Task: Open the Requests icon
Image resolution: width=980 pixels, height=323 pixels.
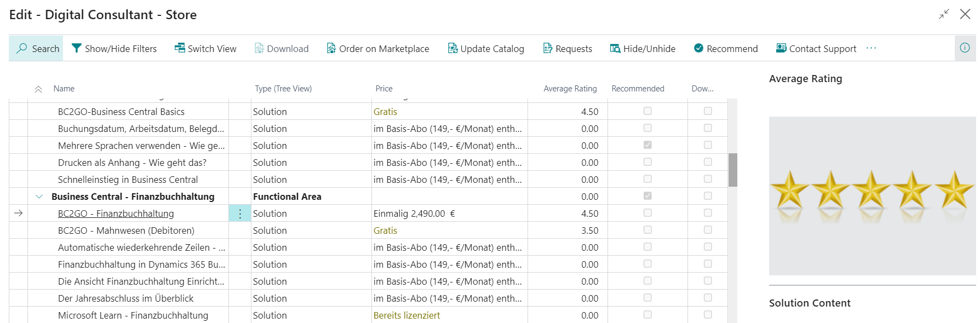Action: pyautogui.click(x=547, y=48)
